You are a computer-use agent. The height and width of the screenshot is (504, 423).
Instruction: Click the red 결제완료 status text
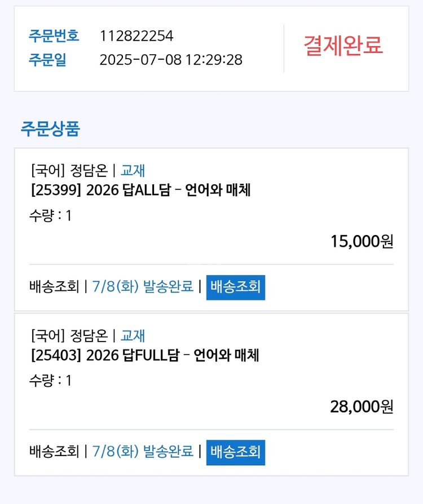(x=343, y=45)
